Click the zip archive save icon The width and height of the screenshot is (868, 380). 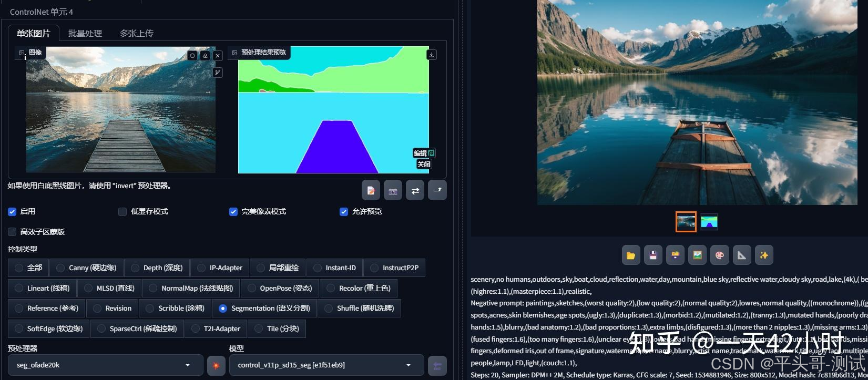click(675, 255)
